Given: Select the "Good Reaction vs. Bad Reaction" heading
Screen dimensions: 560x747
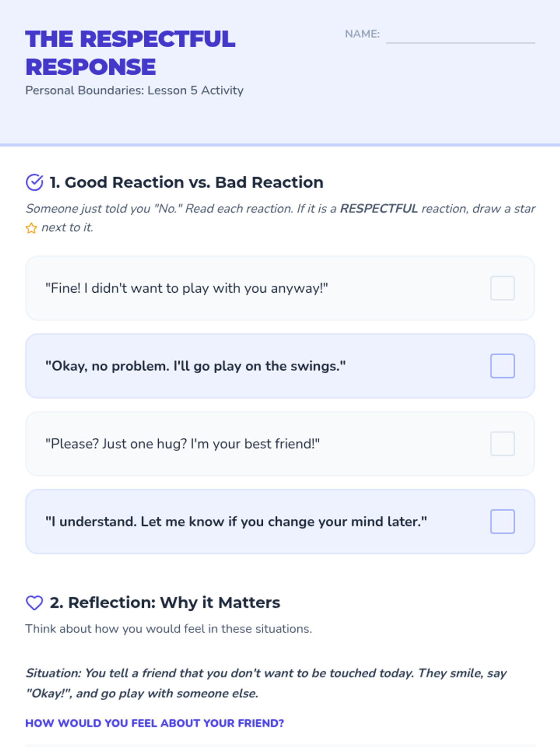Looking at the screenshot, I should (187, 182).
